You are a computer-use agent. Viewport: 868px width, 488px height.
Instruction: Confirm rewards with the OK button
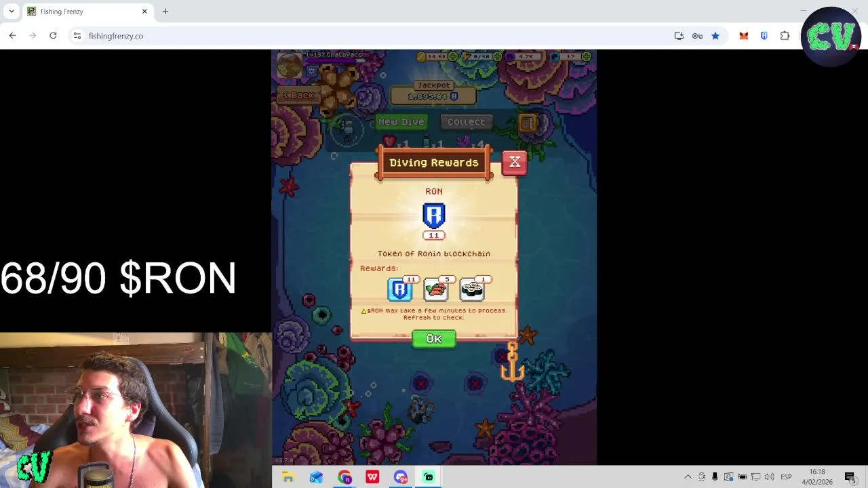pos(434,339)
